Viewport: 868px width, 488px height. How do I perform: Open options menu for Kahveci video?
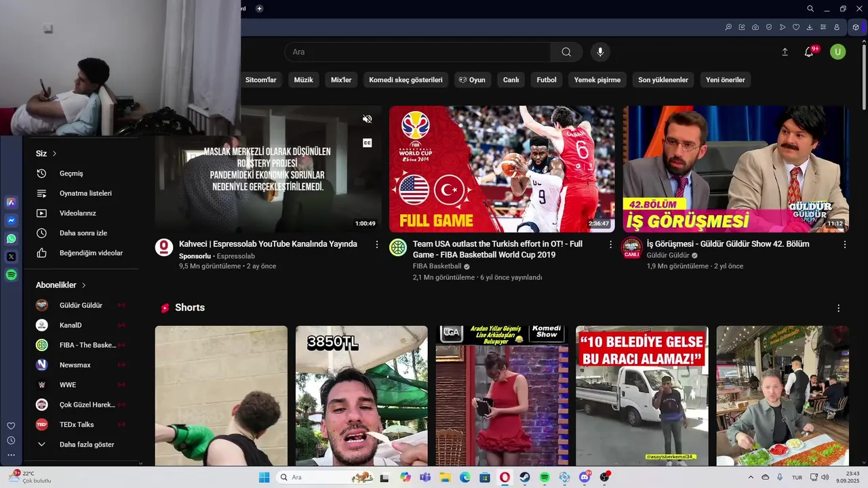point(377,244)
